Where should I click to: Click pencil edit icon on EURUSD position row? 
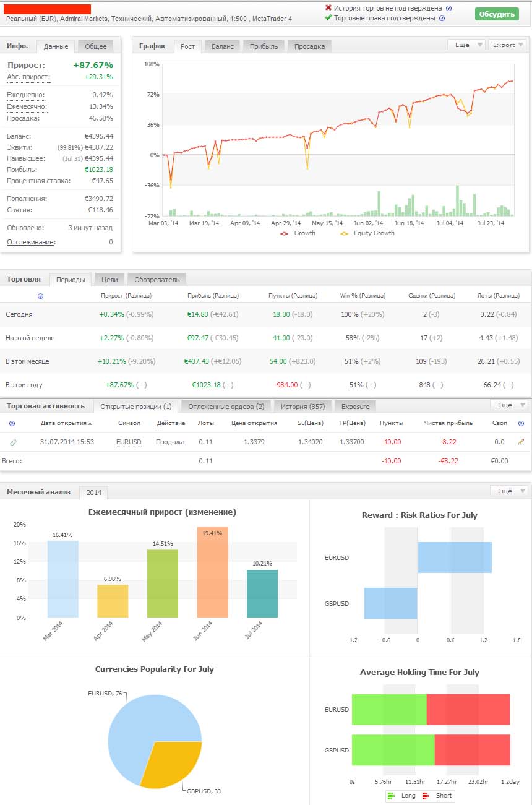521,442
